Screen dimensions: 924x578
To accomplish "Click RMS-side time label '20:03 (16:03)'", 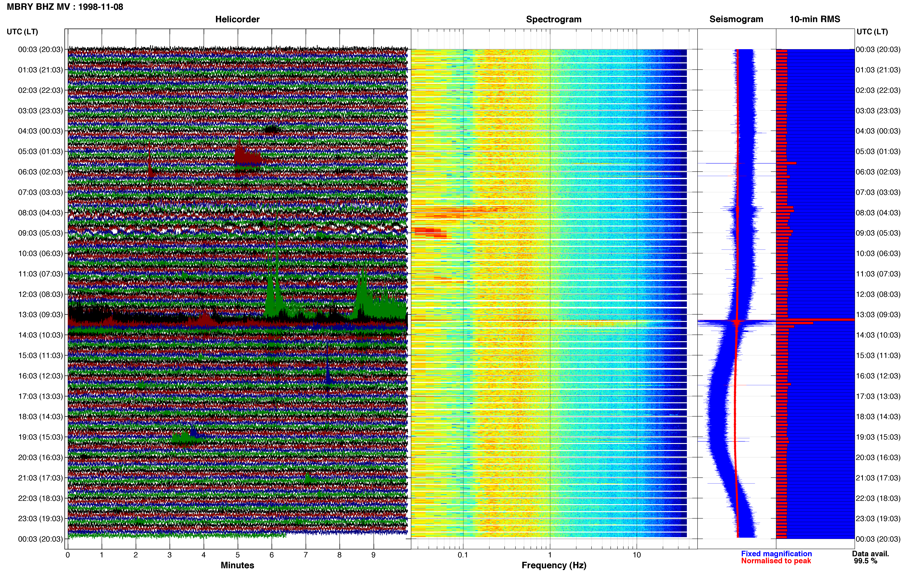I will (878, 457).
